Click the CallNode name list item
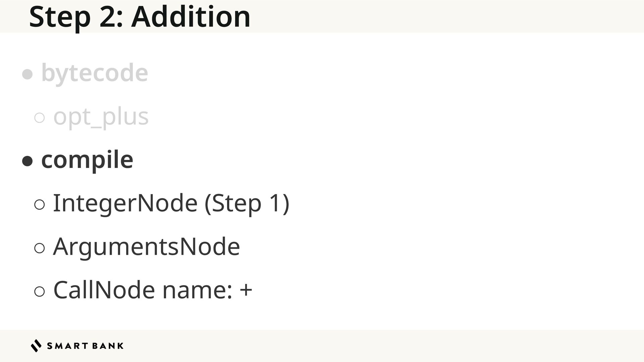 [153, 290]
